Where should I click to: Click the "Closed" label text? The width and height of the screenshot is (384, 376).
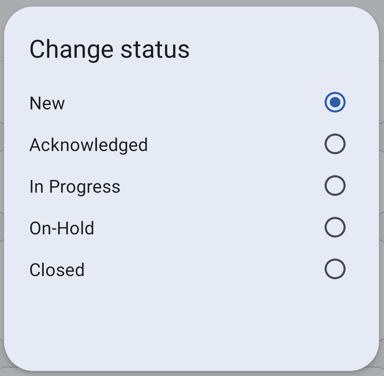pos(57,270)
